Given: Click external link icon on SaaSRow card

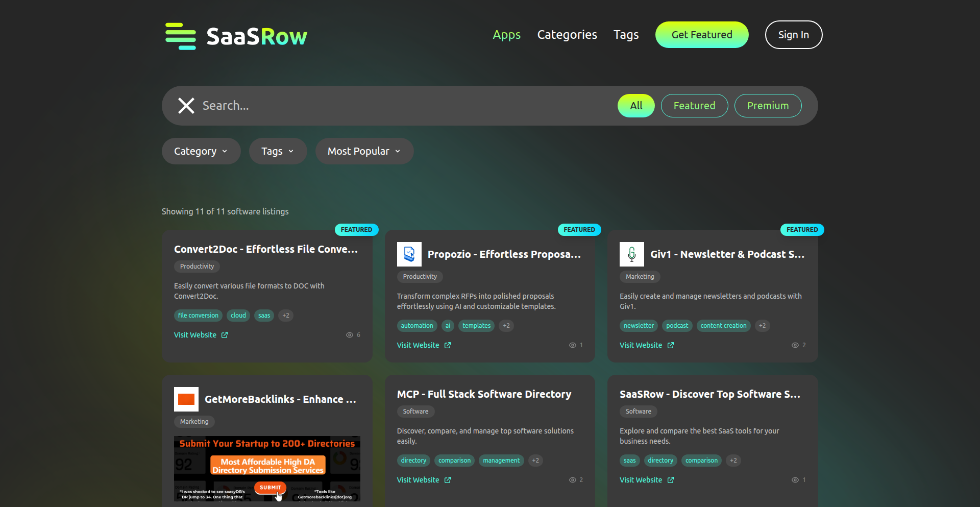Looking at the screenshot, I should [x=670, y=480].
